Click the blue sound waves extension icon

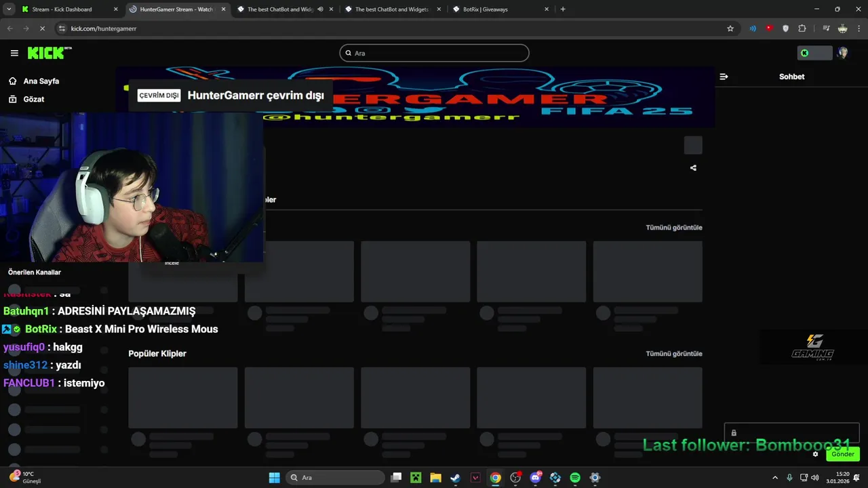(753, 28)
